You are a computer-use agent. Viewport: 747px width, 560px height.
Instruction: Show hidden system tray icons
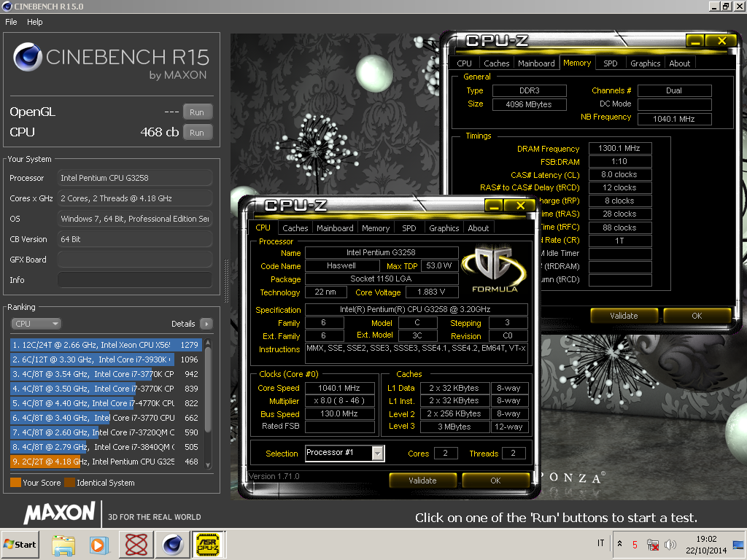619,544
